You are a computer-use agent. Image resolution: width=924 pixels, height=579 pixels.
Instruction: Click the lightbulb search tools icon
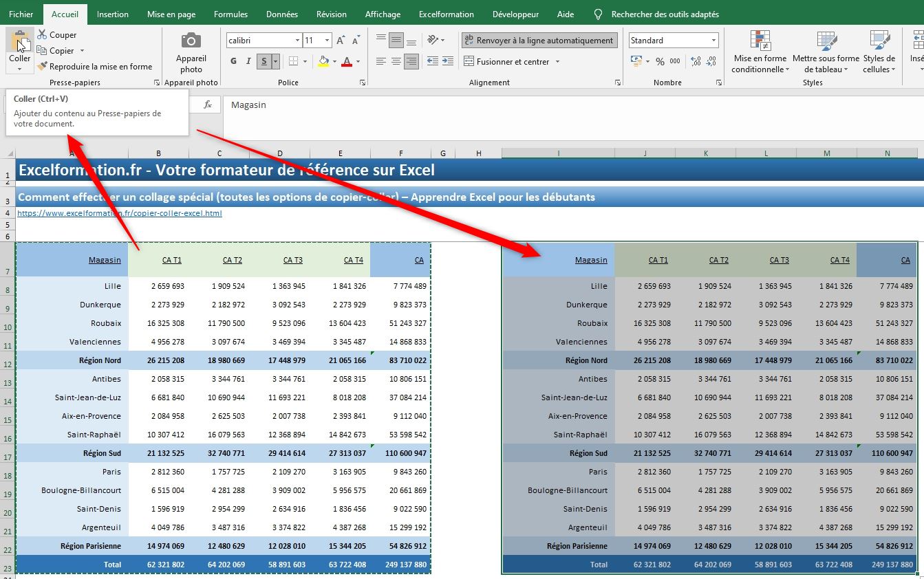[x=598, y=14]
